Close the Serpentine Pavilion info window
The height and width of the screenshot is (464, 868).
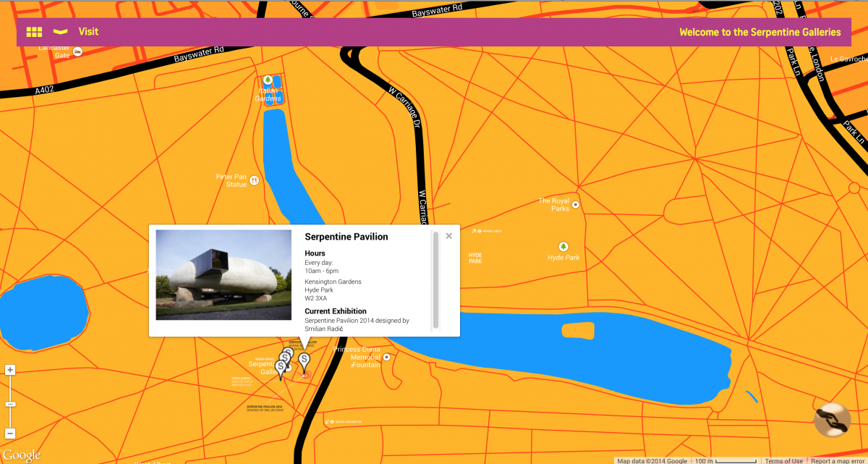click(449, 235)
